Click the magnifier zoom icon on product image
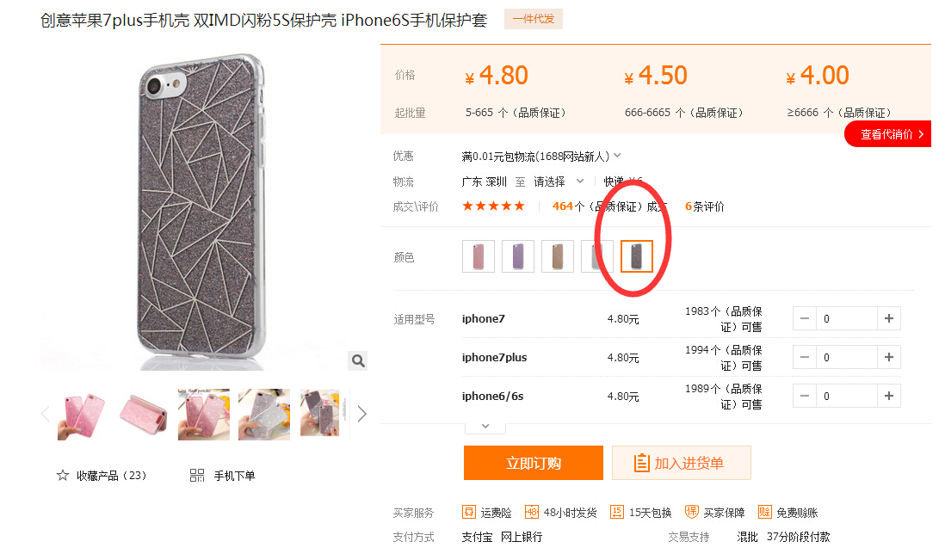The height and width of the screenshot is (560, 945). click(358, 360)
